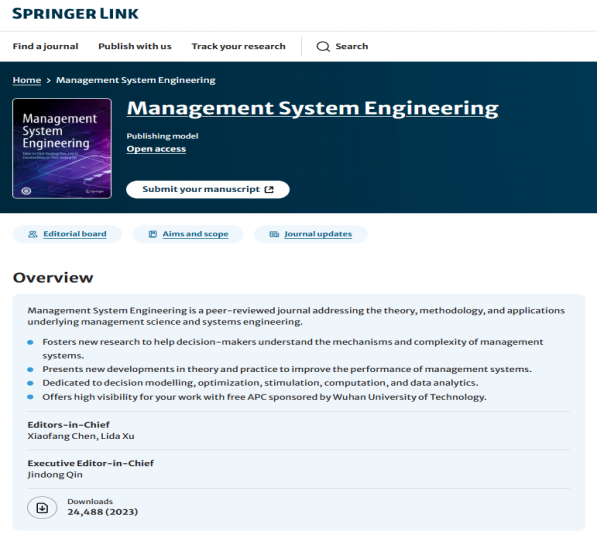Image resolution: width=597 pixels, height=542 pixels.
Task: Click the Management System Engineering title link
Action: click(x=313, y=108)
